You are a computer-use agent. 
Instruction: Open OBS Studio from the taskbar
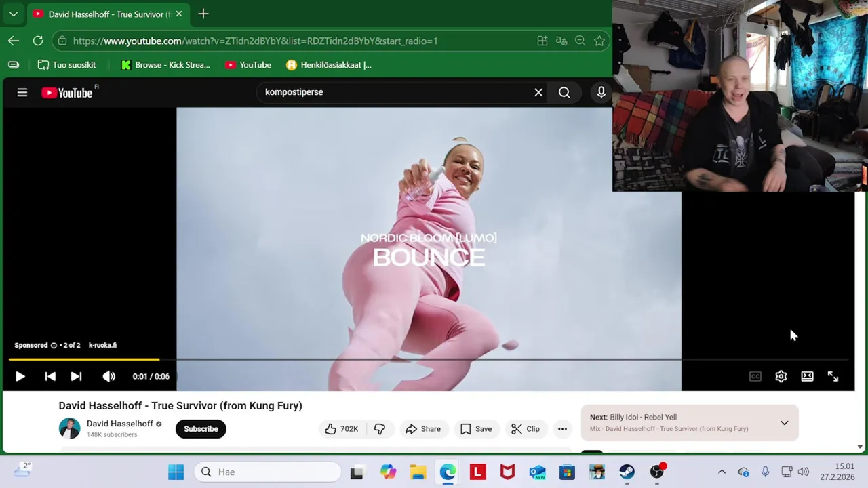[656, 472]
